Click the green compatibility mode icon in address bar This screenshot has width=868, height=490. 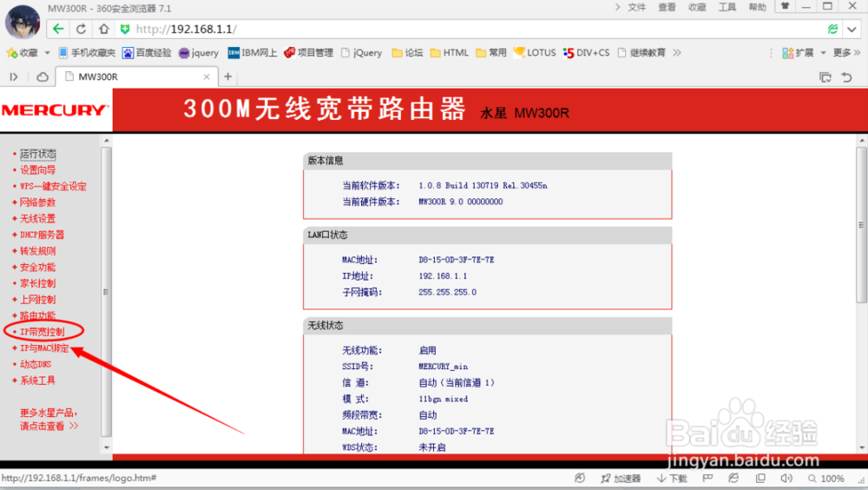click(x=832, y=29)
